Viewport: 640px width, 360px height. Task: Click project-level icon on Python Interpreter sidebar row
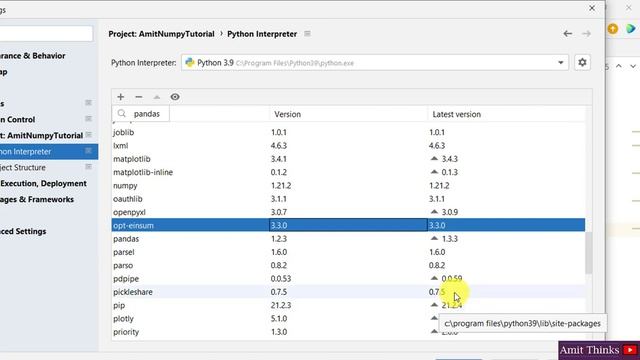click(x=88, y=151)
